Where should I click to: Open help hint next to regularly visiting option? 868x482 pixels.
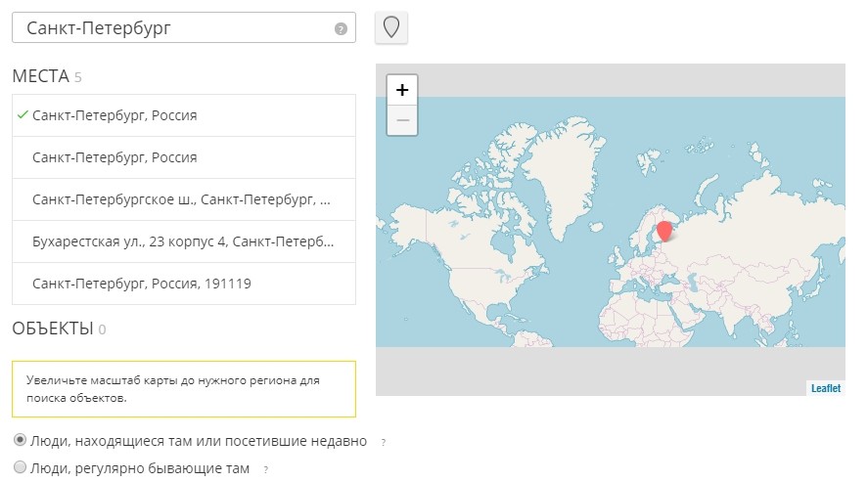coord(266,470)
